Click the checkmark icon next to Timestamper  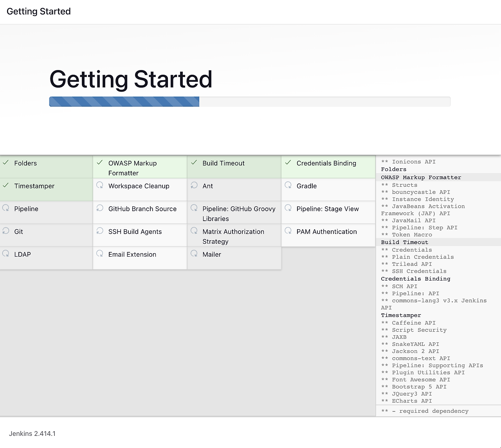(x=6, y=185)
